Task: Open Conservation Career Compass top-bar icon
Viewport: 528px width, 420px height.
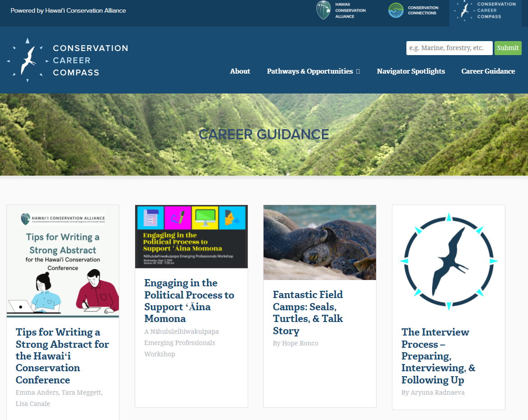Action: tap(464, 10)
